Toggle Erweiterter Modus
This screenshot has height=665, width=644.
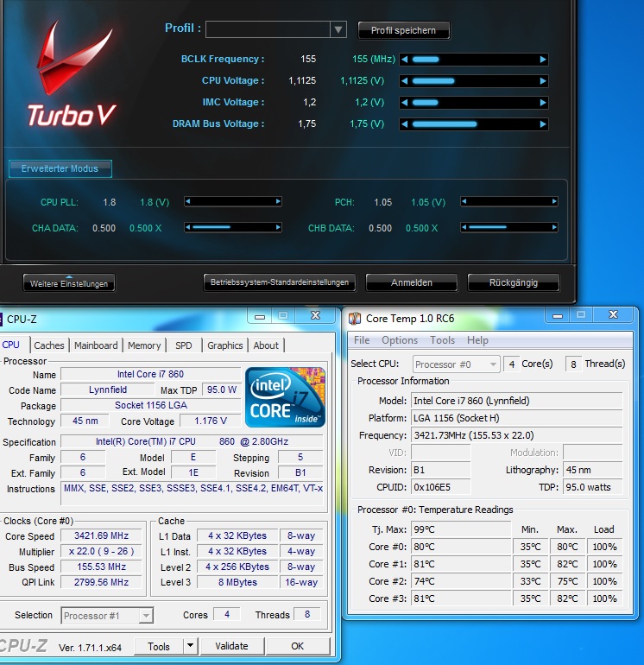(60, 168)
